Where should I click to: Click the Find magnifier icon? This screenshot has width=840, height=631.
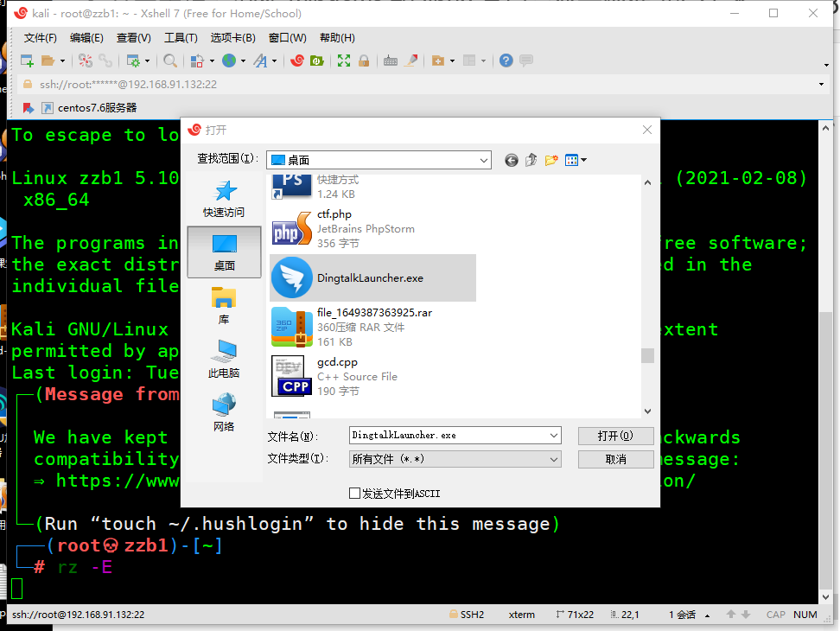[170, 61]
